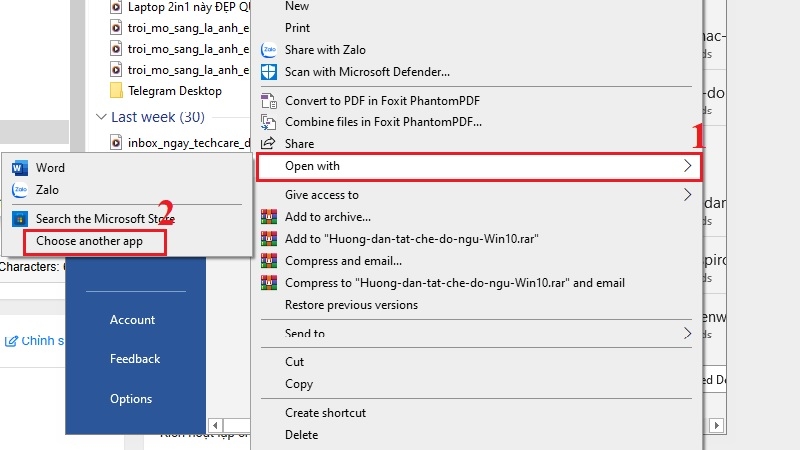Click the right scroll arrow at bottom right

tap(717, 425)
